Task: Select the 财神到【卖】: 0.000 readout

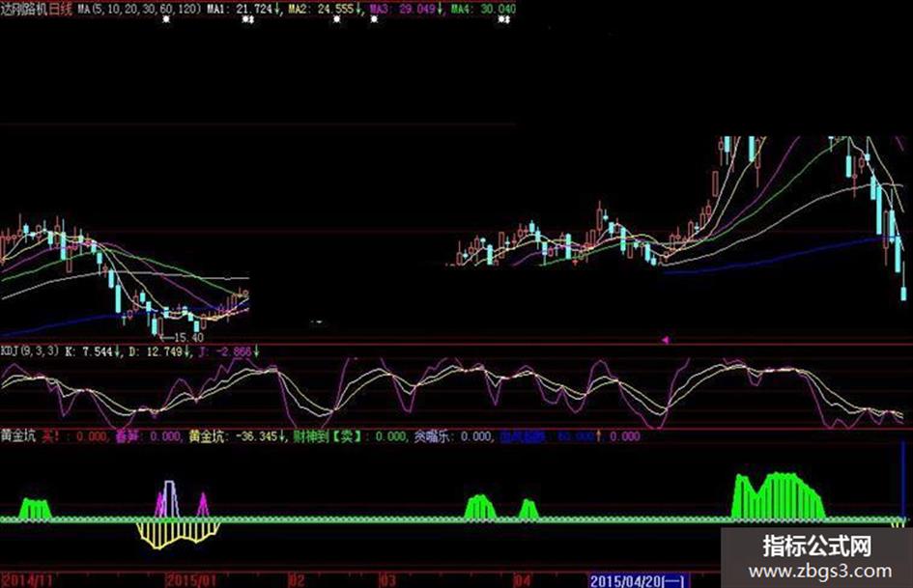Action: pyautogui.click(x=350, y=436)
